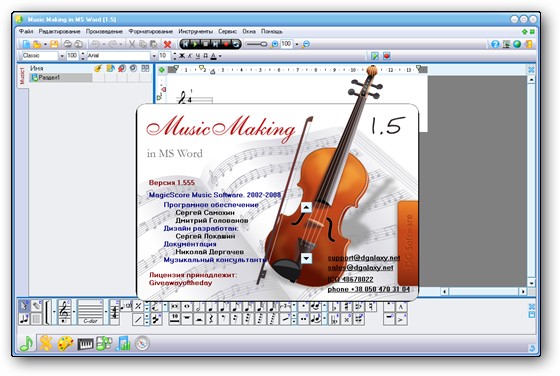Start playback with green play button
The height and width of the screenshot is (376, 560).
coord(195,44)
